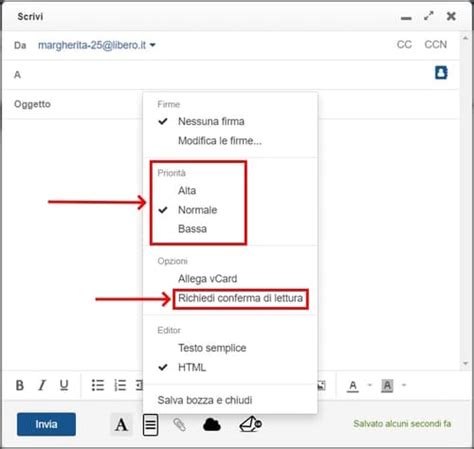Close the Scrivi compose window

point(451,16)
